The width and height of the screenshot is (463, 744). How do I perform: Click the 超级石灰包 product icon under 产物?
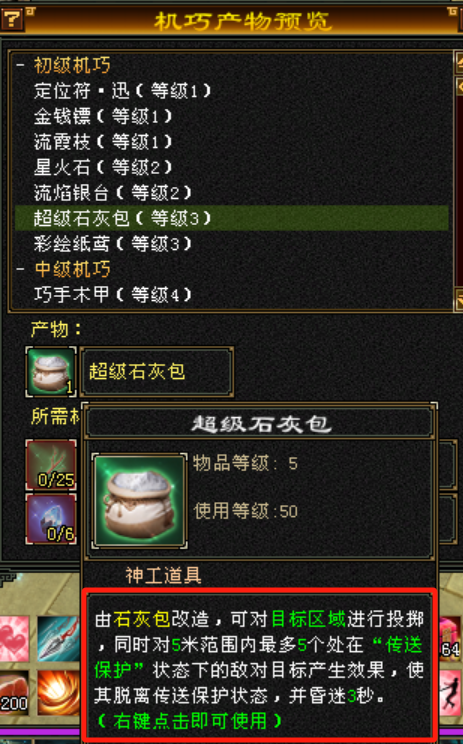51,372
